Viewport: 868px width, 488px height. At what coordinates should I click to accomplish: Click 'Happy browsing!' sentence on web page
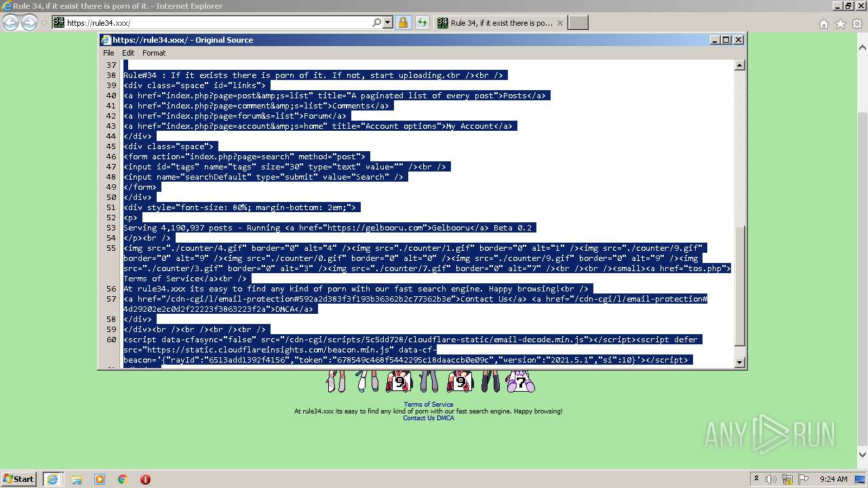[538, 411]
